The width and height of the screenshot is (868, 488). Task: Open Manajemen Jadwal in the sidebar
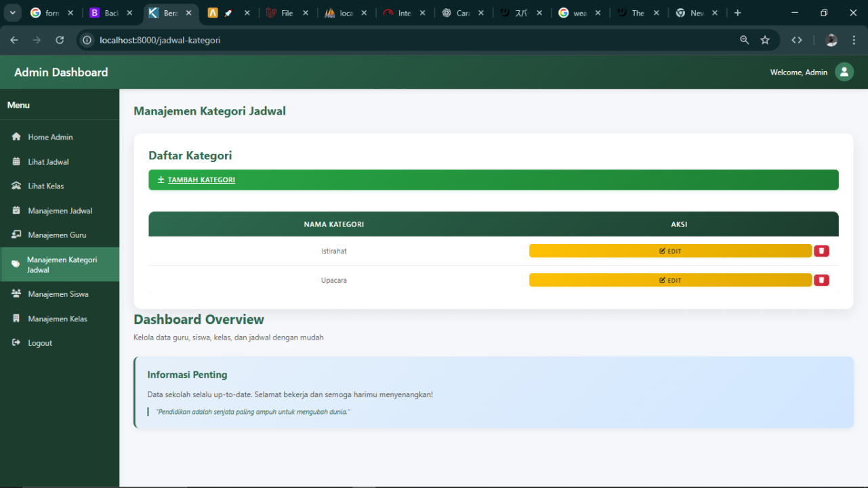[60, 211]
